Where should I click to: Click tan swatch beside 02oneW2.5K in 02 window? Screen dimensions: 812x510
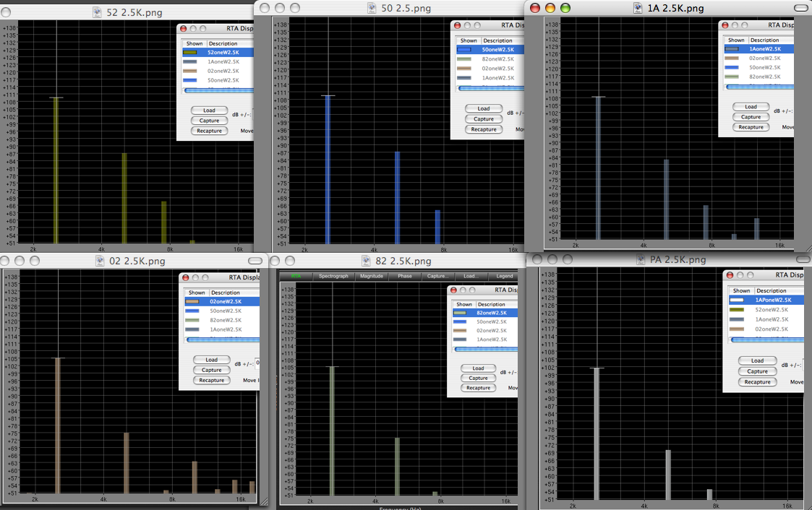[x=192, y=301]
